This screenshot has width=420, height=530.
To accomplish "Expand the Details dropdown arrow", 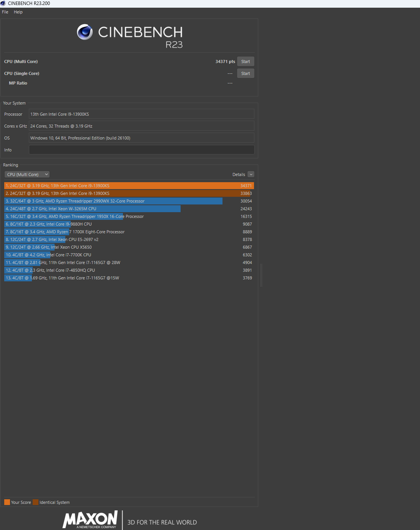I will click(x=251, y=174).
